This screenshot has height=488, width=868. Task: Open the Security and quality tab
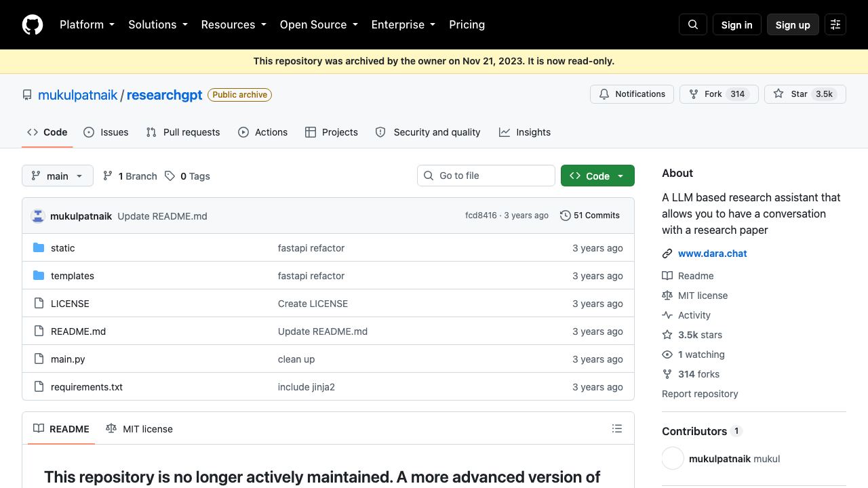point(428,132)
